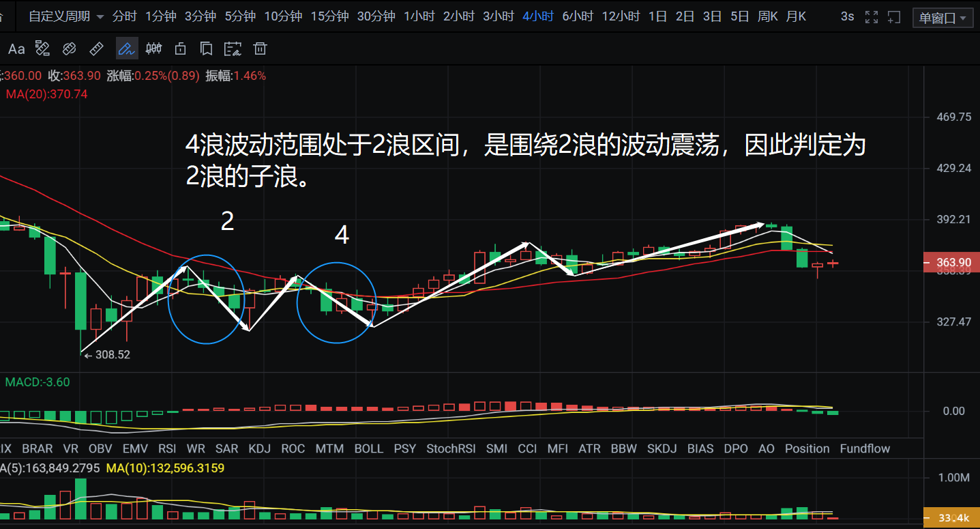The height and width of the screenshot is (529, 980).
Task: Toggle the strikethrough candlestick icon
Action: click(154, 48)
